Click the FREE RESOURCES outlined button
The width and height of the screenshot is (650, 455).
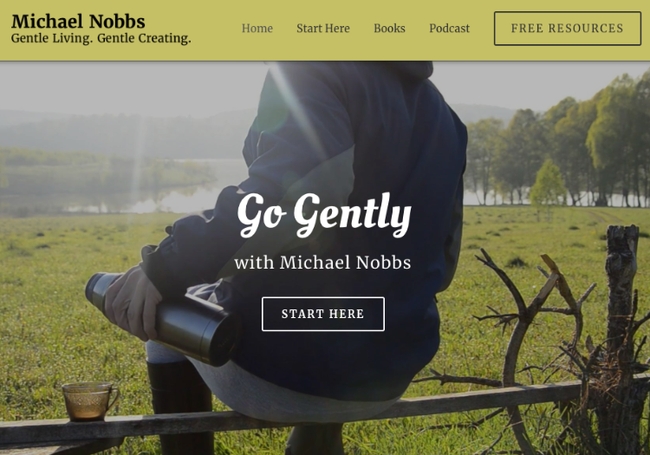568,28
